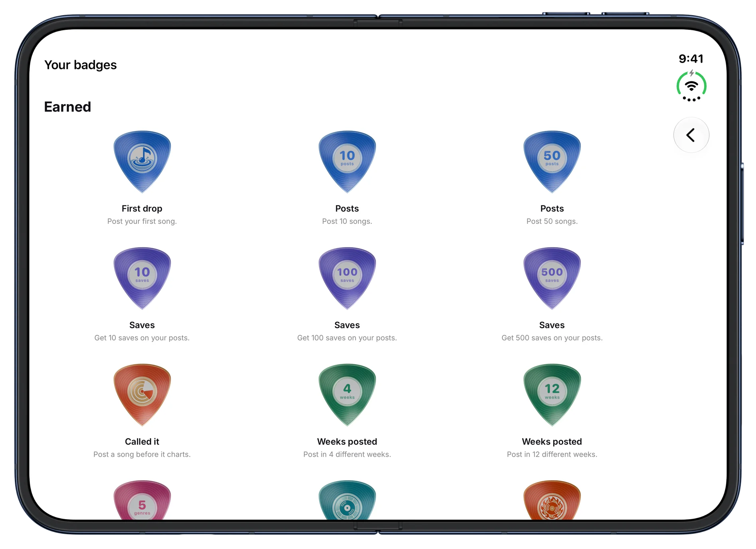Click 'Post your first song.' description
This screenshot has height=549, width=756.
(142, 221)
